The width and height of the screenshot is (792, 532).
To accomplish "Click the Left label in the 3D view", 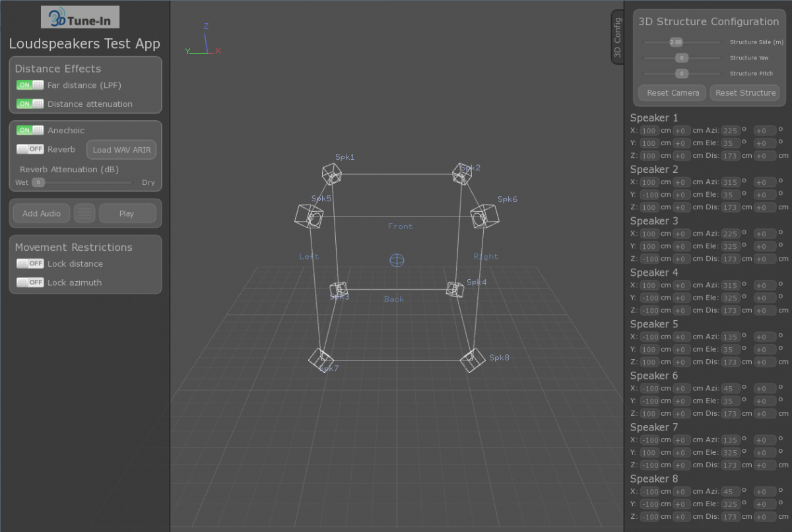I will (309, 256).
